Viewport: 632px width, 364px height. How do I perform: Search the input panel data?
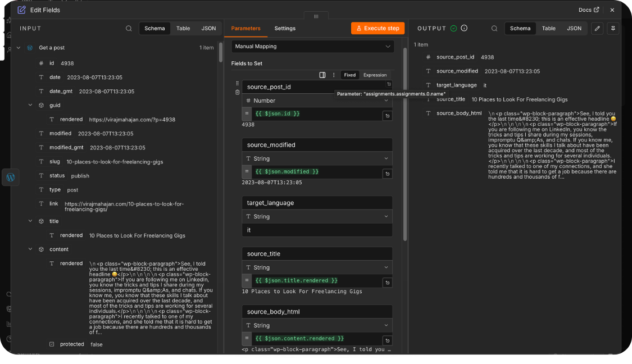(x=129, y=29)
